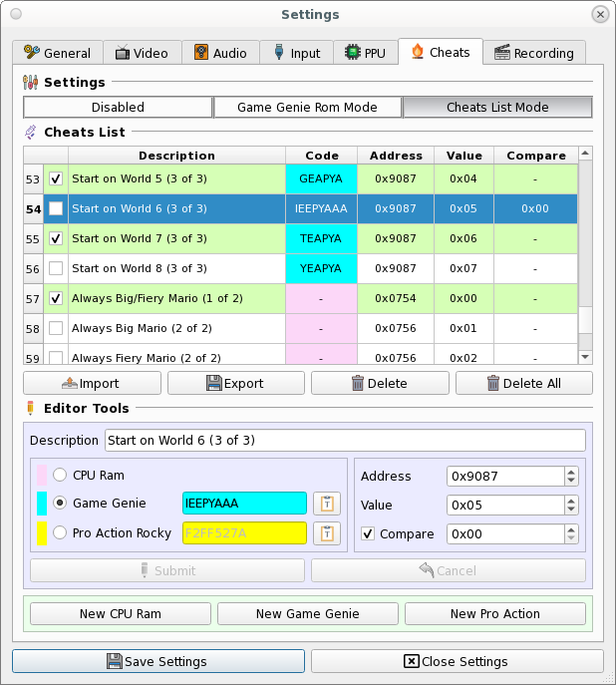Select the Pro Action Rocky radio option

click(60, 532)
